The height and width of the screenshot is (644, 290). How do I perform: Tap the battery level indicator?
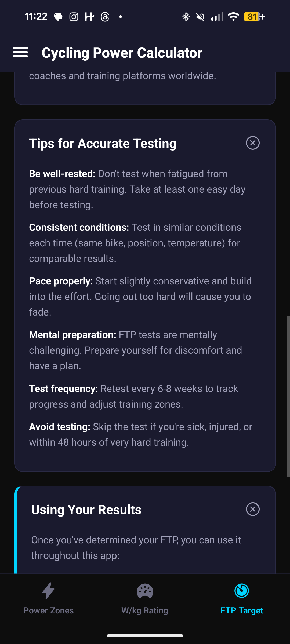254,17
